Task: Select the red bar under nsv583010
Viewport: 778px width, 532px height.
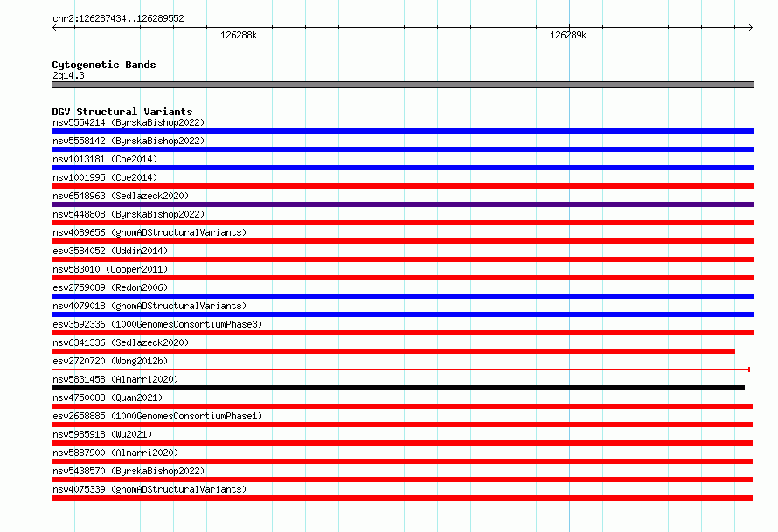Action: 402,278
